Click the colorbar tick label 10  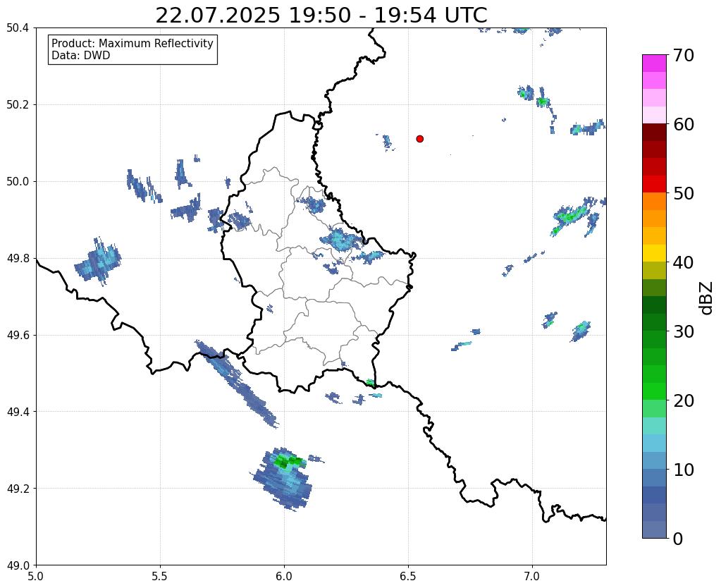pyautogui.click(x=684, y=470)
